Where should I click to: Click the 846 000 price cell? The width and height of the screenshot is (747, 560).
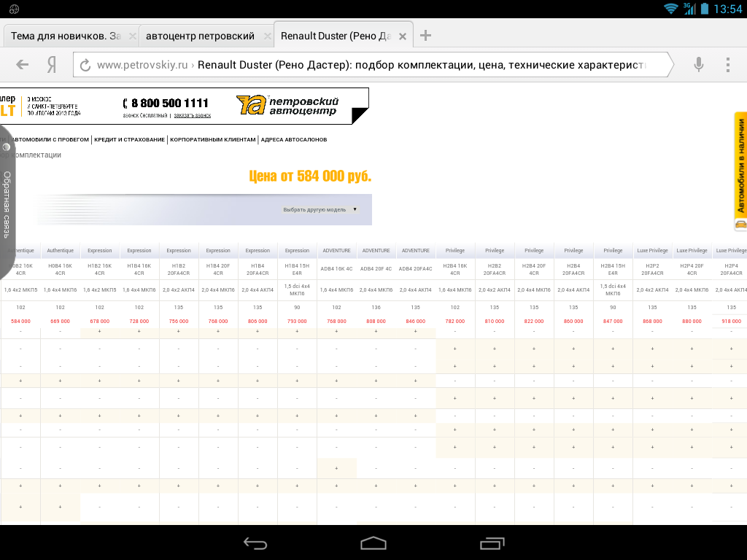tap(415, 322)
